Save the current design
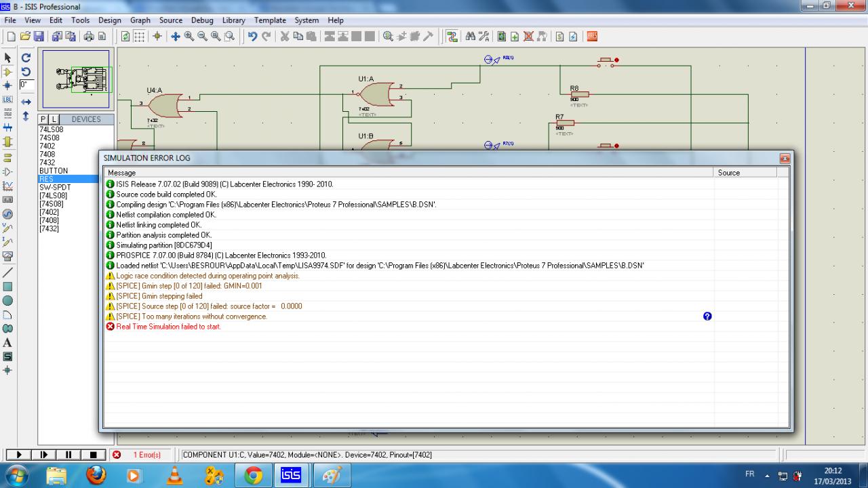Viewport: 868px width, 488px height. click(x=39, y=36)
